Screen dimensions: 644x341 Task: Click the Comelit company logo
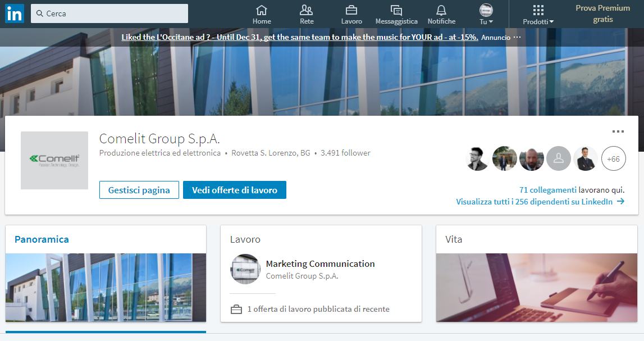pyautogui.click(x=54, y=160)
